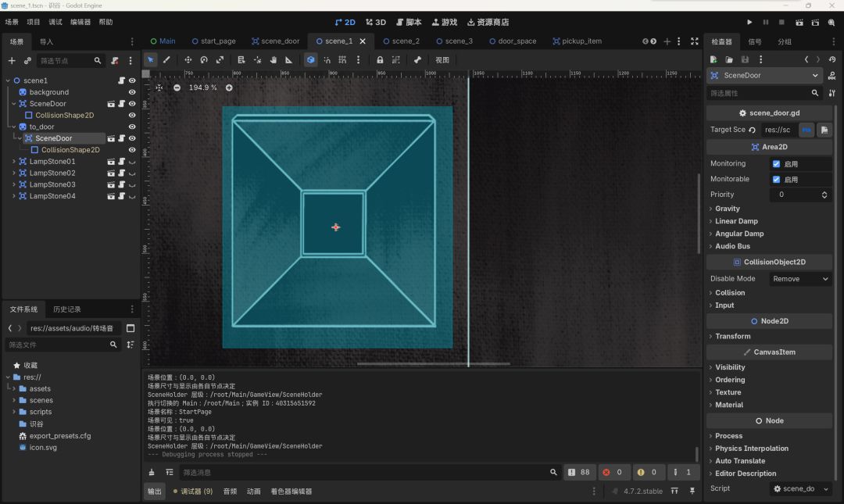Zoom in with the plus icon
Viewport: 844px width, 504px height.
pos(229,88)
